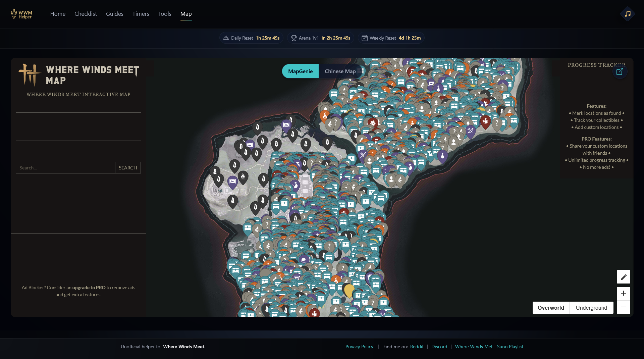This screenshot has height=359, width=644.
Task: Open the Where Winds Met - Suno Playlist link
Action: click(489, 347)
